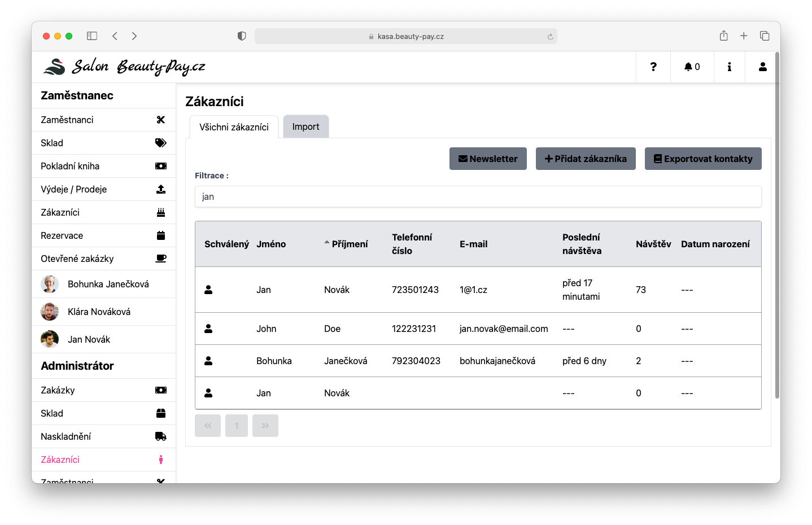
Task: Open Rezervace menu item
Action: pyautogui.click(x=104, y=235)
